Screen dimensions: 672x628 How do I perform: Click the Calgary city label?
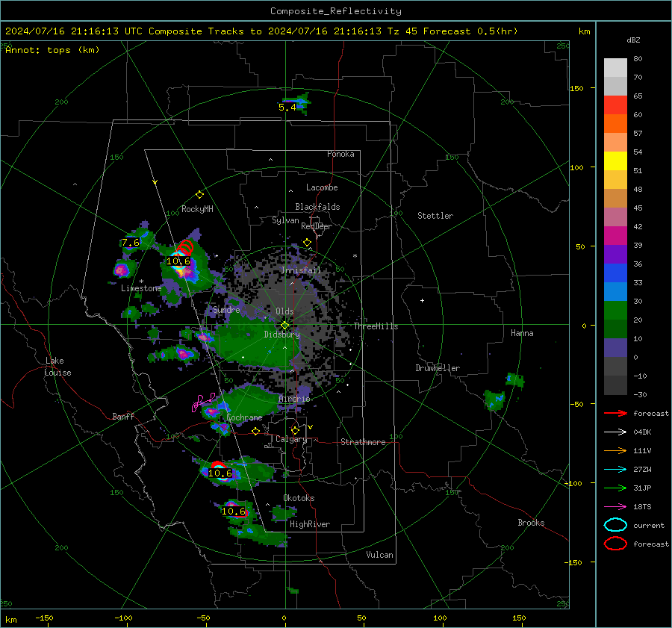(x=291, y=439)
